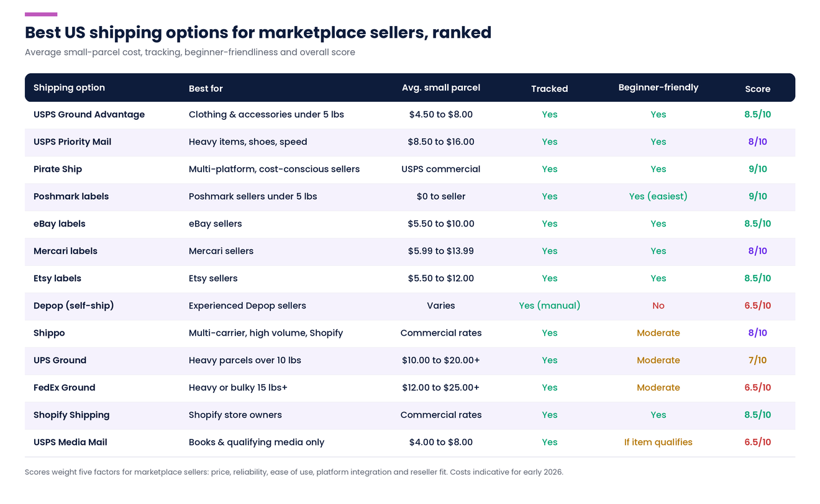Screen dimensions: 820x504
Task: Click the 'Shipping option' column header
Action: [x=69, y=88]
